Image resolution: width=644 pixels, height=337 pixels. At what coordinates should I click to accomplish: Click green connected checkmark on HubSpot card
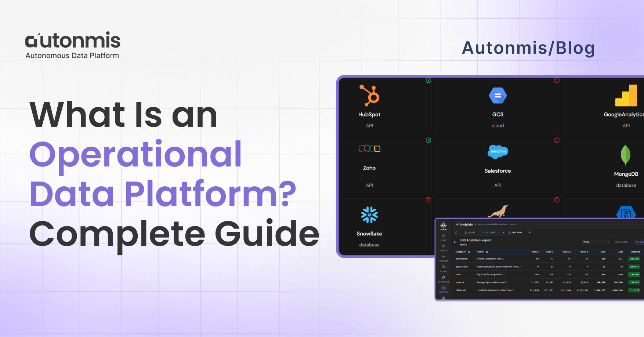coord(428,80)
